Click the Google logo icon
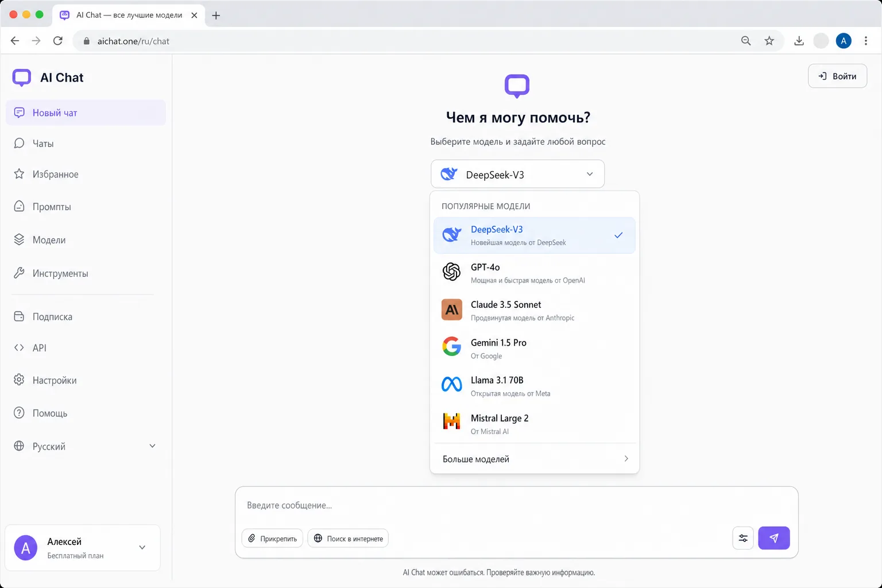Viewport: 882px width, 588px height. [x=452, y=347]
